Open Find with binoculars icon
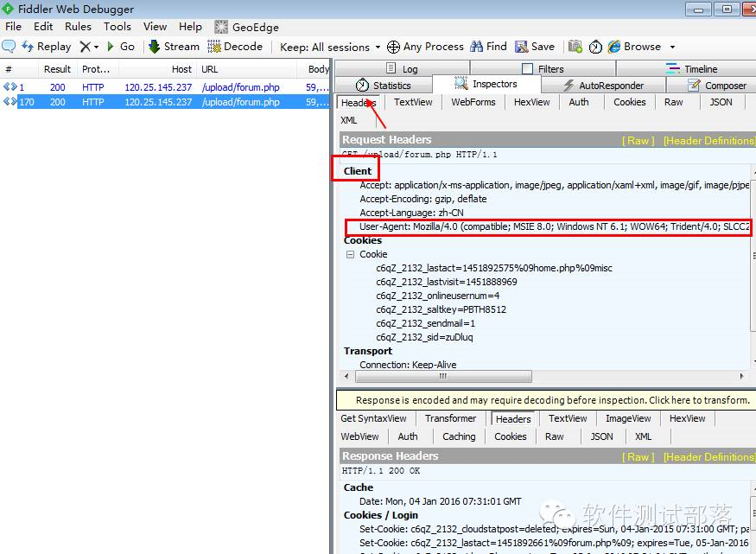Viewport: 756px width, 554px height. pyautogui.click(x=488, y=47)
